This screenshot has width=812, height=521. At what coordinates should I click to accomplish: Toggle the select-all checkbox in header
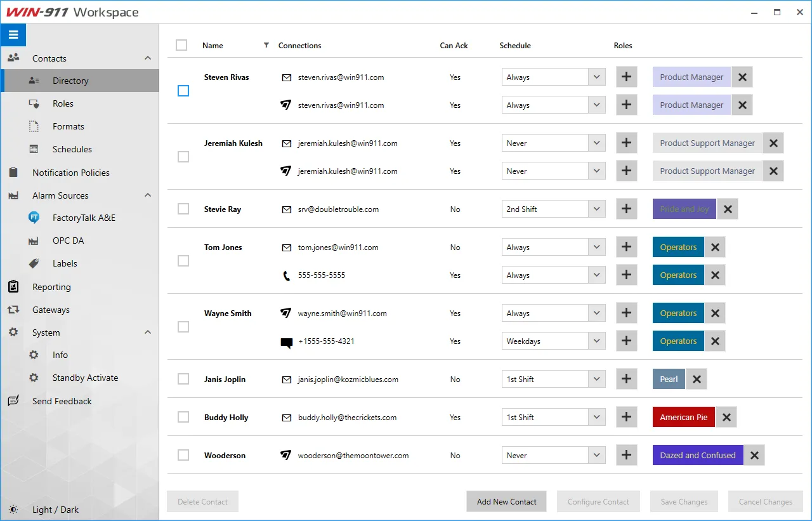coord(181,45)
